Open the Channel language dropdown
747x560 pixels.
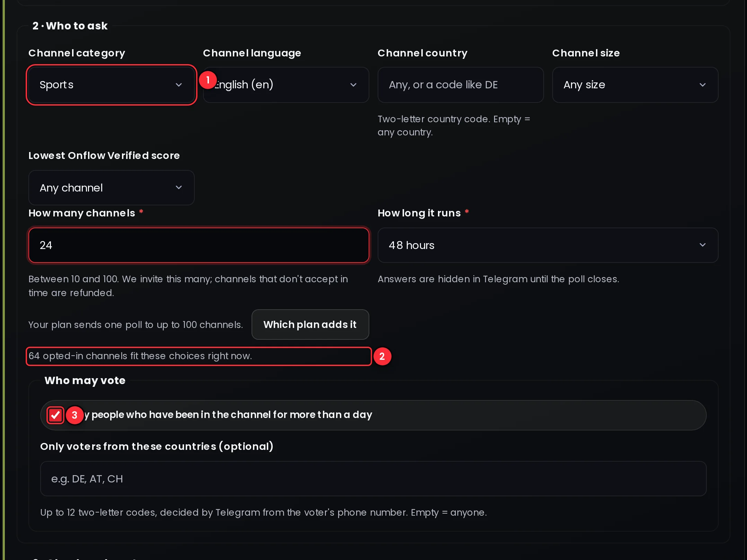click(x=286, y=85)
